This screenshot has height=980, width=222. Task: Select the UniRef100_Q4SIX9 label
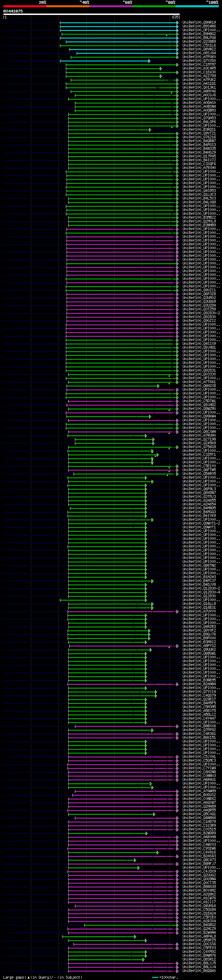click(199, 343)
